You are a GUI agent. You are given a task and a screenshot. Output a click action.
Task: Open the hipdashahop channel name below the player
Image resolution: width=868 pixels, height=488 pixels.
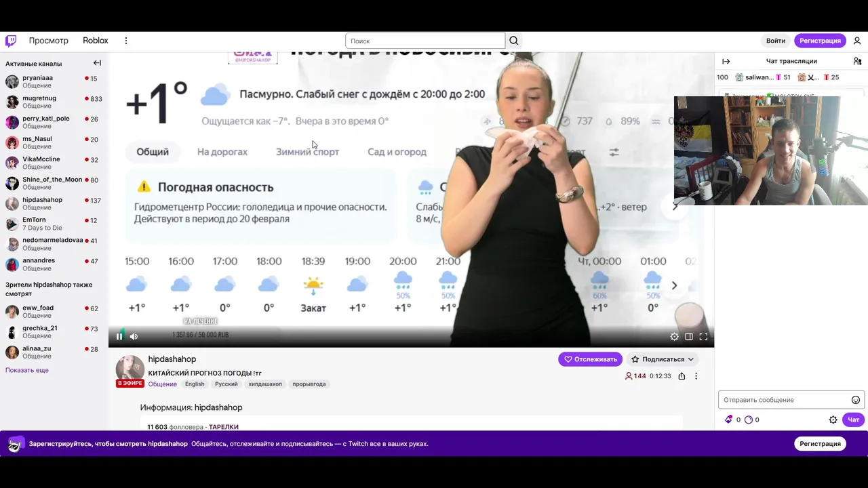[172, 359]
